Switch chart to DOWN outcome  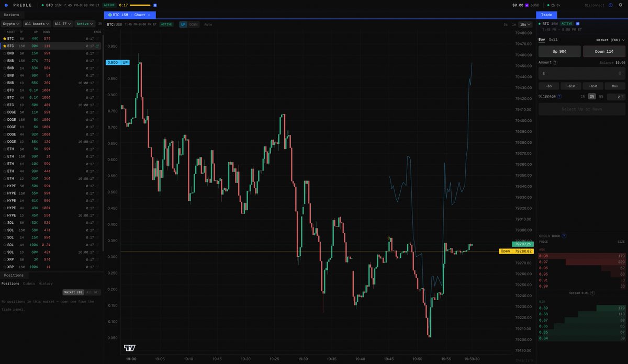coord(194,25)
